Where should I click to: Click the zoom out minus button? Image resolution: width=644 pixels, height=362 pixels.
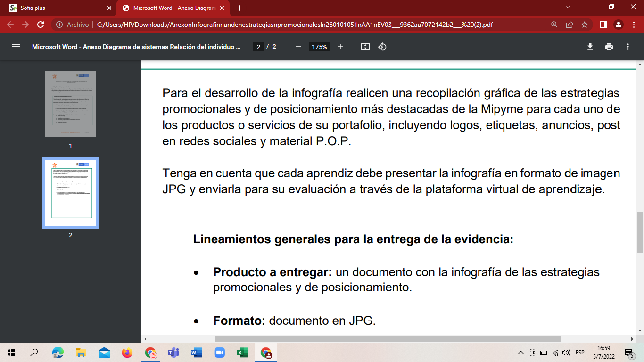(x=298, y=47)
